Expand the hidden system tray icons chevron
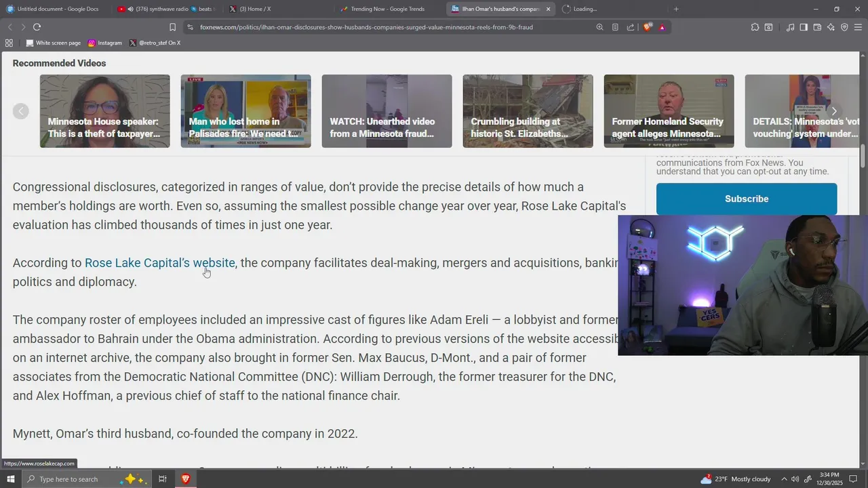 tap(784, 479)
